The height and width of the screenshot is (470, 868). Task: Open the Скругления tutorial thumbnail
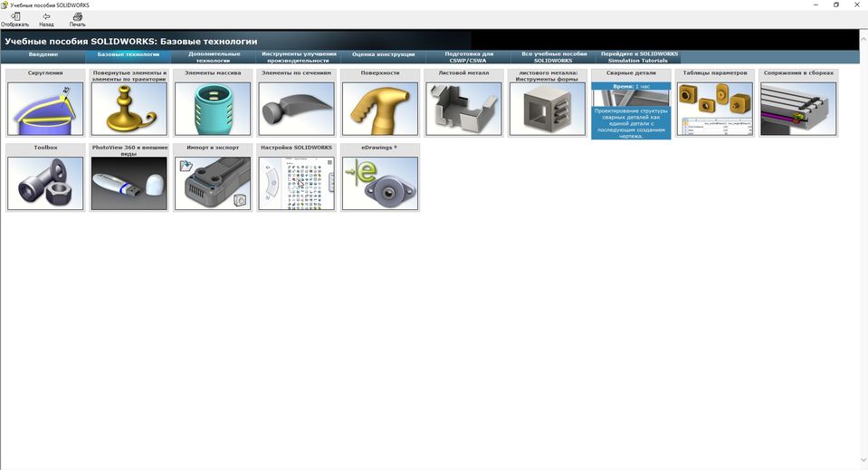click(45, 109)
